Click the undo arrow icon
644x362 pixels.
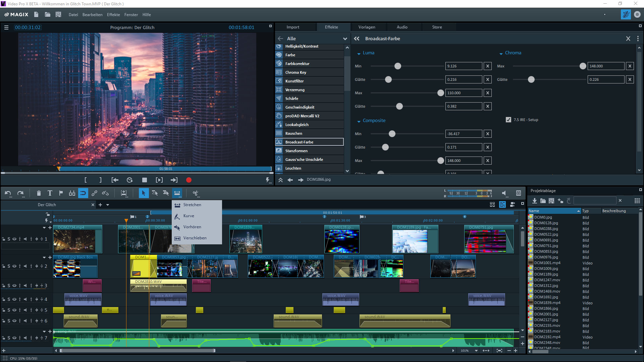[8, 193]
